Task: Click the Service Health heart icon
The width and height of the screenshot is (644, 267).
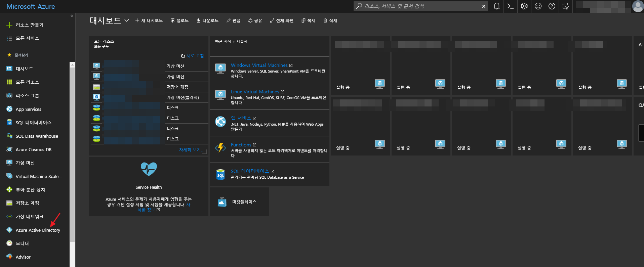Action: (149, 169)
